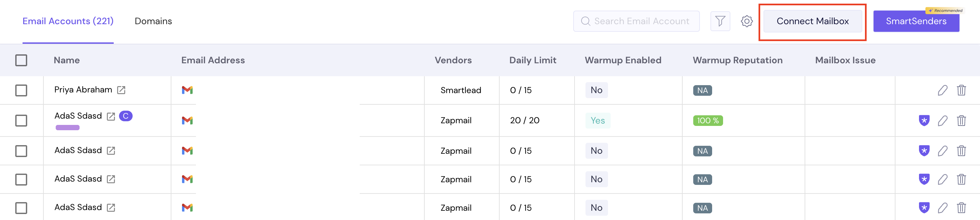This screenshot has height=220, width=980.
Task: Check the Priya Abraham row checkbox
Action: [x=21, y=90]
